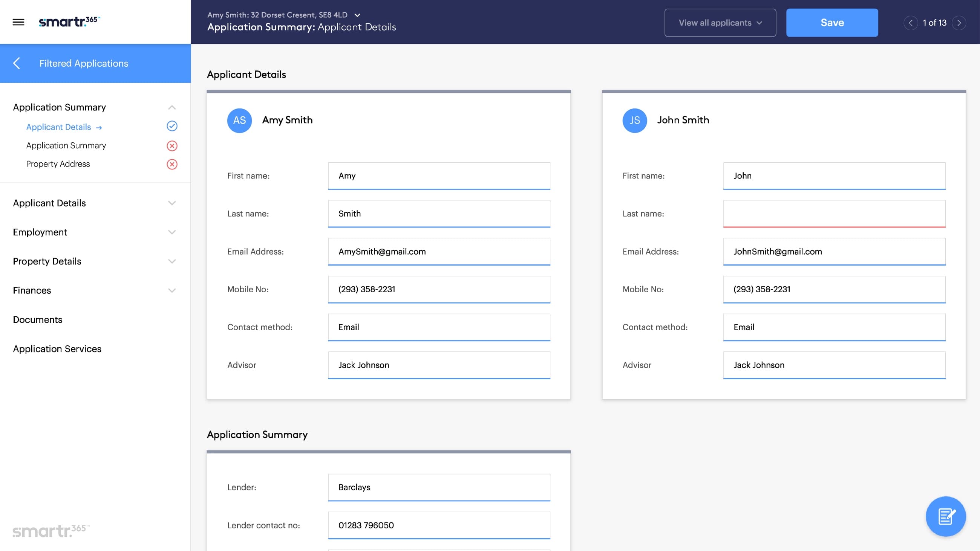Click John's Email Address field

click(x=834, y=251)
